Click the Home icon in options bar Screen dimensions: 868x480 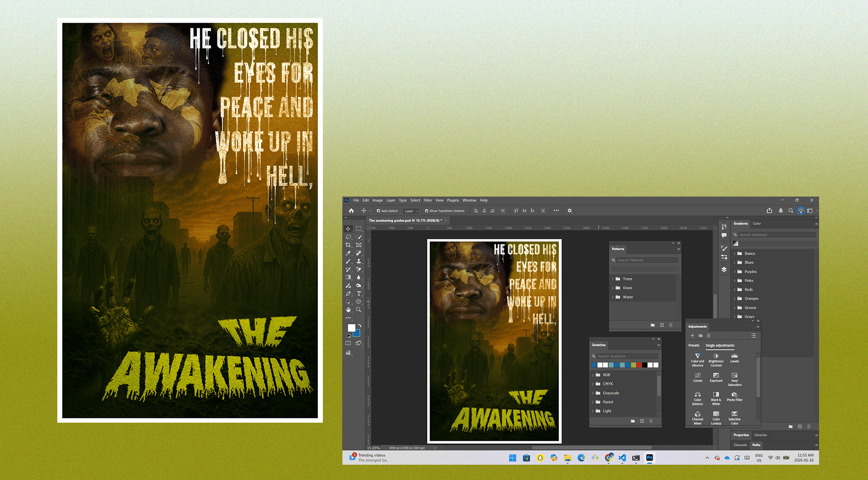(x=351, y=211)
